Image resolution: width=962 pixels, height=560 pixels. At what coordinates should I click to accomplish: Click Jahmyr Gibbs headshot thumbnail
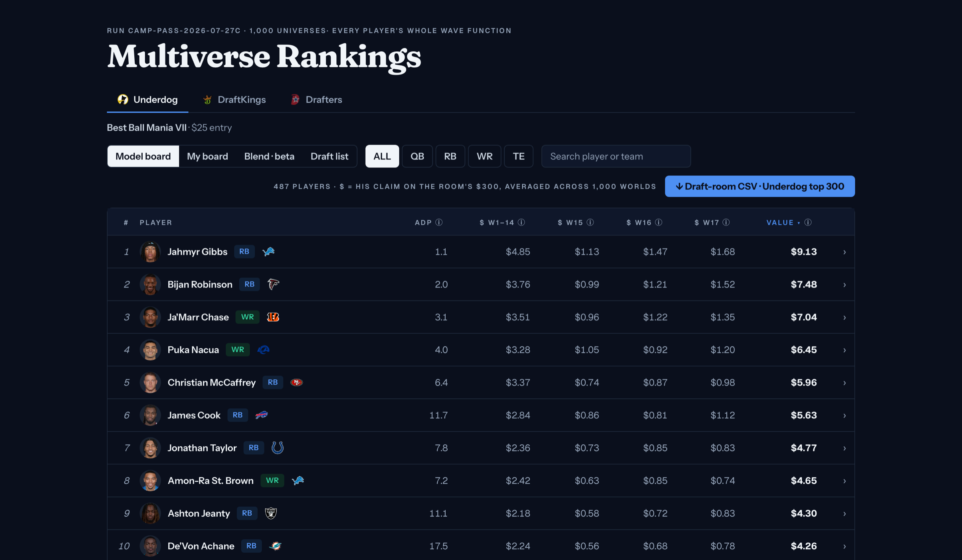pos(150,252)
